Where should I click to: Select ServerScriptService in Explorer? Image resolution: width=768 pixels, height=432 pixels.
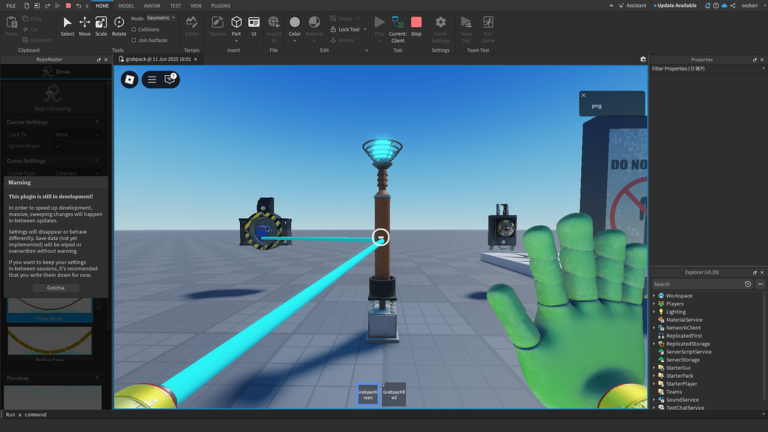coord(689,352)
